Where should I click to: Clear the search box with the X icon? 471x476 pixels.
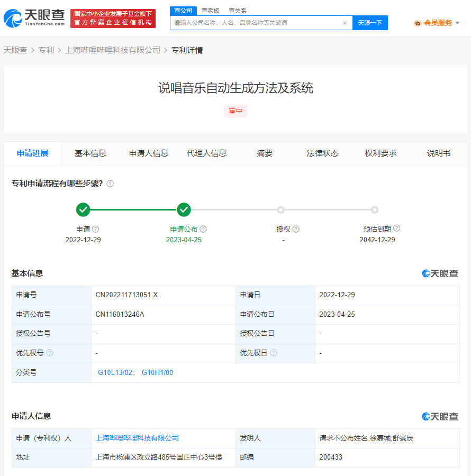tap(345, 23)
